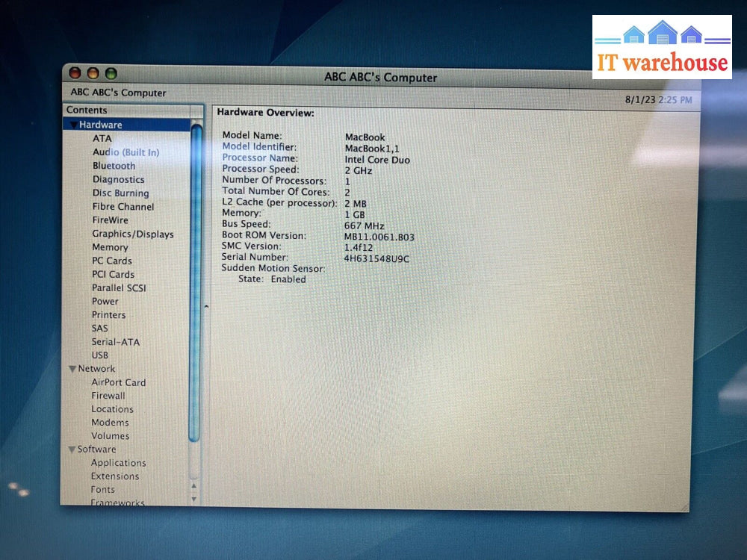Click the Hardware Overview heading
Image resolution: width=747 pixels, height=560 pixels.
click(x=265, y=113)
